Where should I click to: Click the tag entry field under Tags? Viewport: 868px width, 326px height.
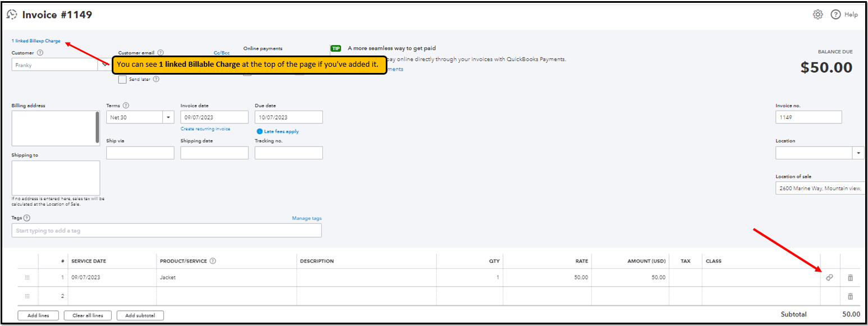[x=167, y=230]
